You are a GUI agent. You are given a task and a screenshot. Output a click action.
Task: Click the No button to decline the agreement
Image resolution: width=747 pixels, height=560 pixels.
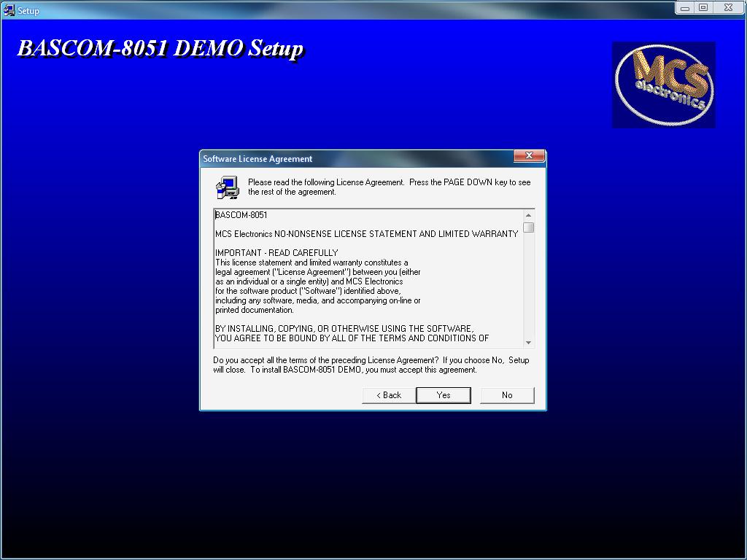(x=507, y=395)
